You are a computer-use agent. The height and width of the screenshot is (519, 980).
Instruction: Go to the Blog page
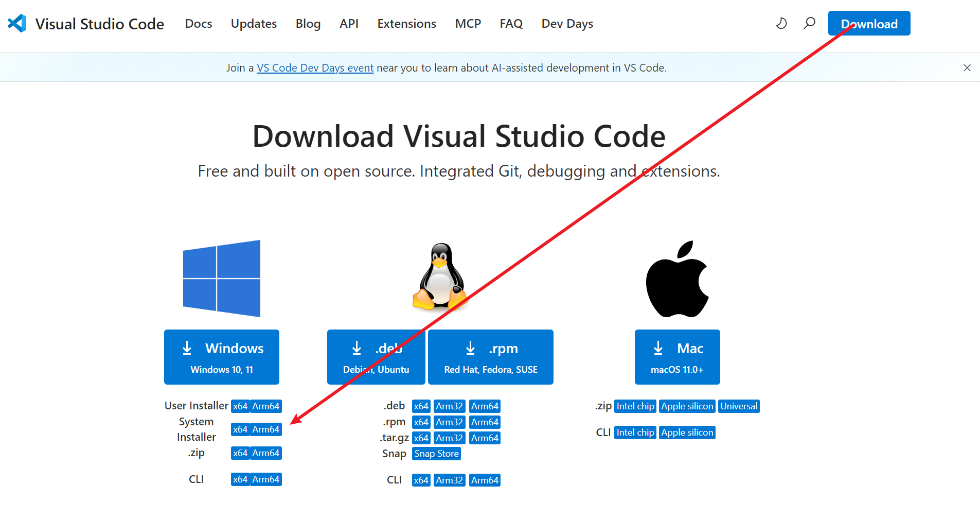(x=308, y=24)
